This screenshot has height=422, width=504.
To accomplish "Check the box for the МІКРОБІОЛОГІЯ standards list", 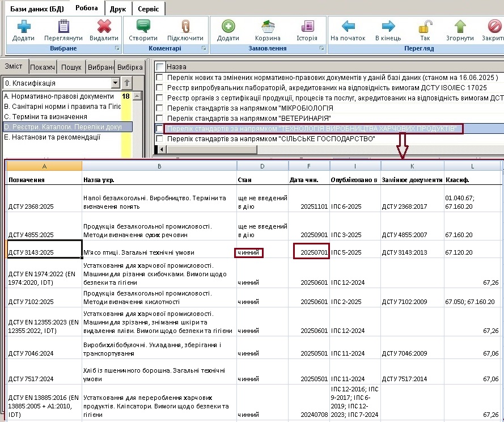I will point(160,108).
